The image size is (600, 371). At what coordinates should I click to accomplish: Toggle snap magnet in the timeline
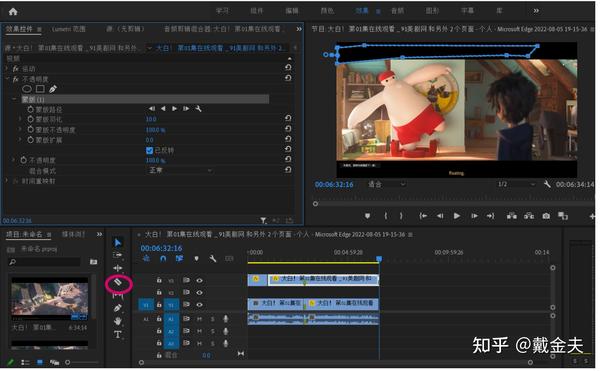[163, 259]
